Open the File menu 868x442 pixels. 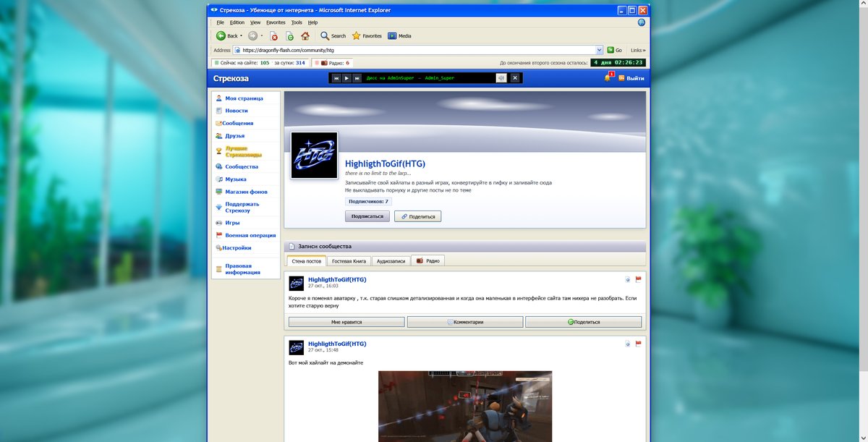click(x=220, y=22)
